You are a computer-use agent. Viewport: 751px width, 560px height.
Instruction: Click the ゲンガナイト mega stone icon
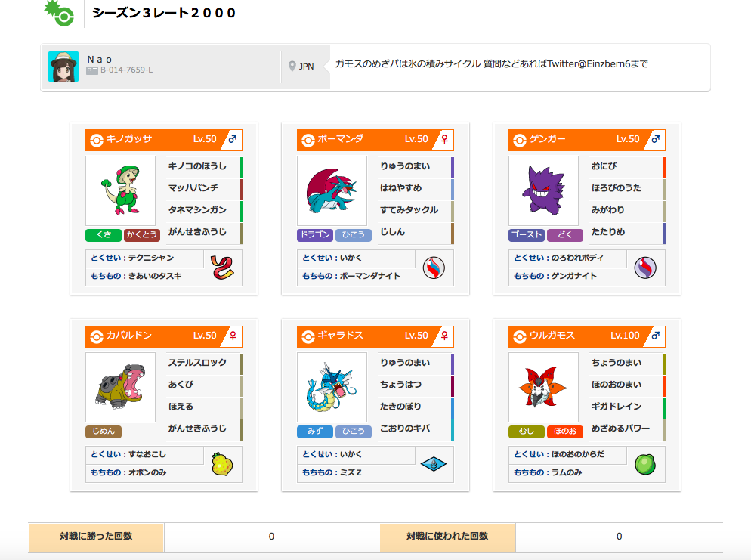tap(645, 268)
